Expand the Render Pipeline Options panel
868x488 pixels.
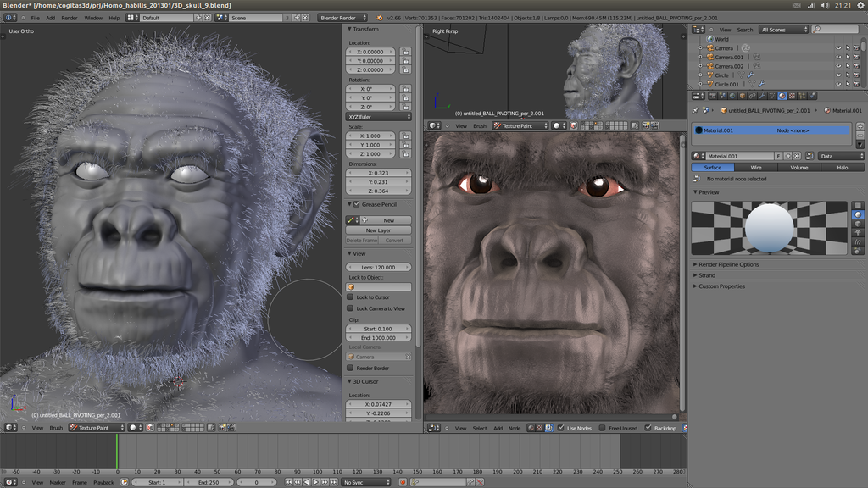click(x=728, y=264)
